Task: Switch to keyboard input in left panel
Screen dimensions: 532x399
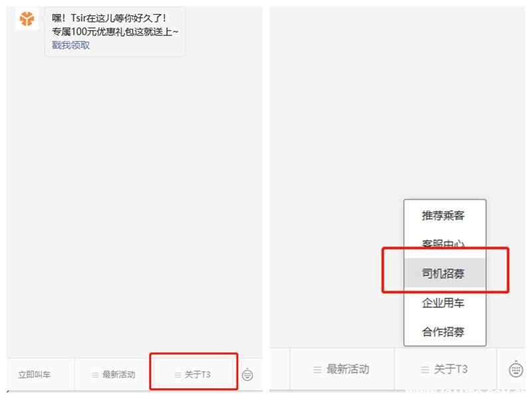Action: click(247, 374)
